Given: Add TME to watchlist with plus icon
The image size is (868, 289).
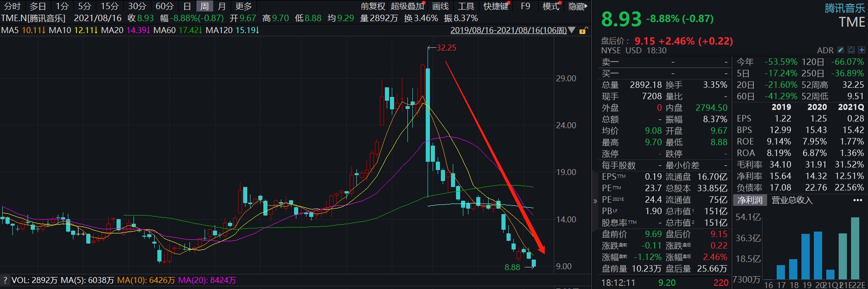Looking at the screenshot, I should [x=862, y=50].
